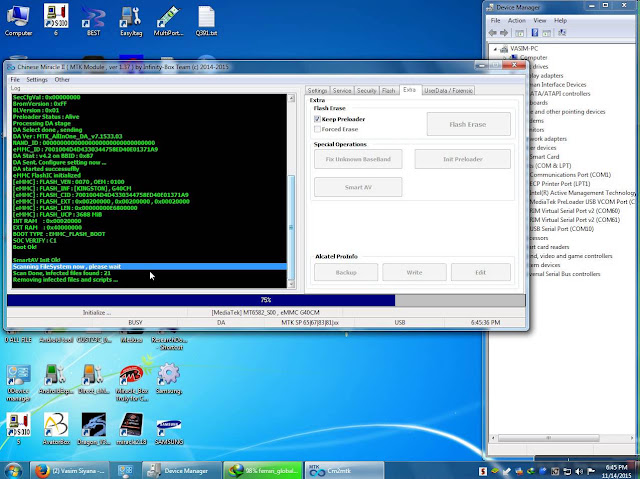
Task: Switch to Device Manager taskbar button
Action: coord(182,470)
